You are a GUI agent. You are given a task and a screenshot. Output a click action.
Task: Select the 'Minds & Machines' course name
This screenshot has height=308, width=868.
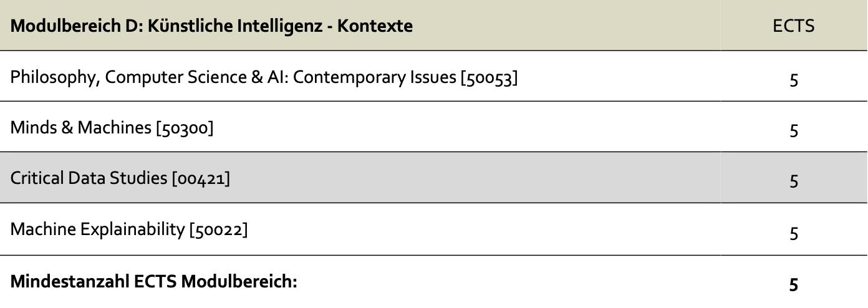pos(80,128)
